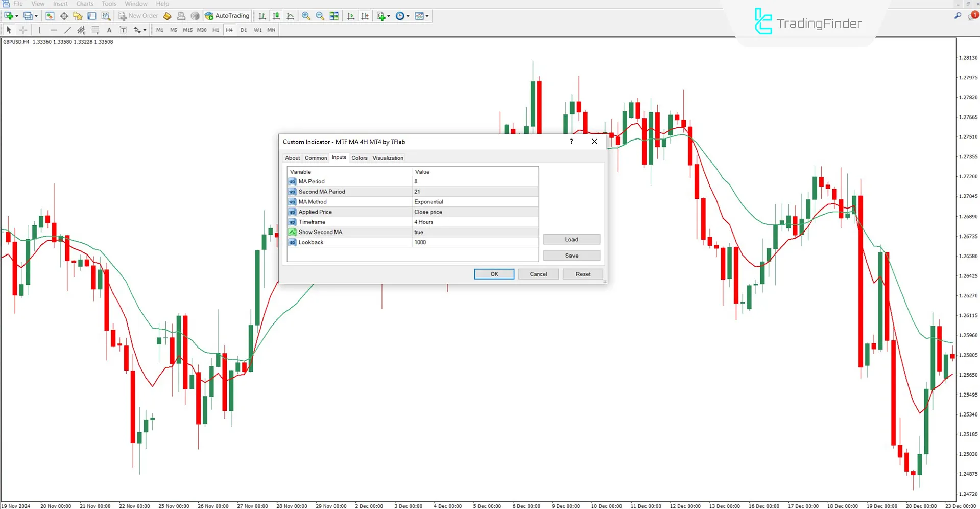Open a new chart window
Image resolution: width=980 pixels, height=509 pixels.
[8, 16]
